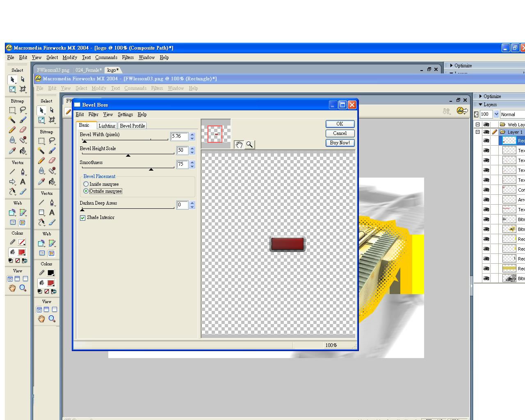Switch to Full Screen mode in logo Tools panel

coord(25,278)
